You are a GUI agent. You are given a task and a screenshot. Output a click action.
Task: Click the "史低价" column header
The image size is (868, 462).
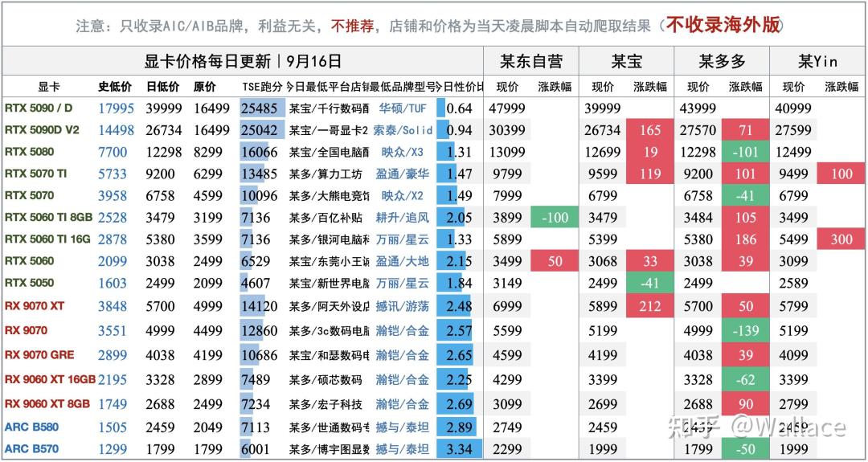(115, 87)
